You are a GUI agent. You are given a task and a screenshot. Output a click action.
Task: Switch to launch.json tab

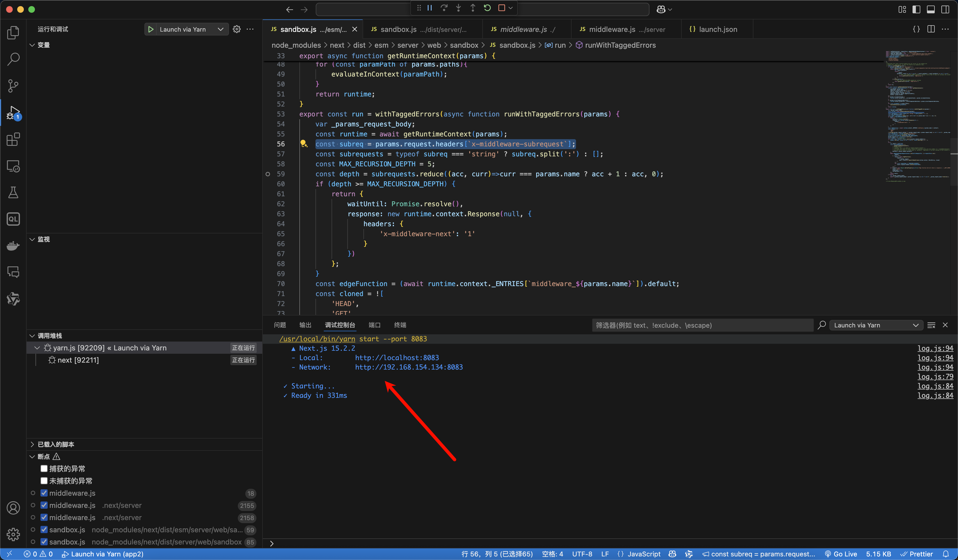coord(717,29)
